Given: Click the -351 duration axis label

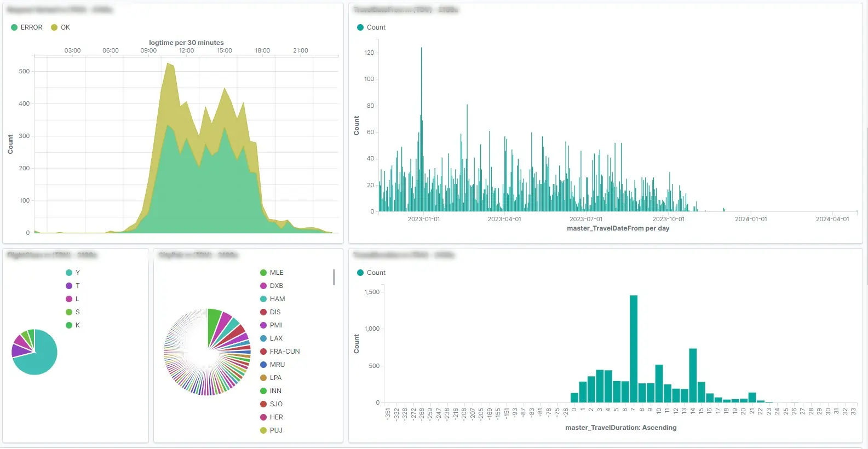Looking at the screenshot, I should point(388,414).
